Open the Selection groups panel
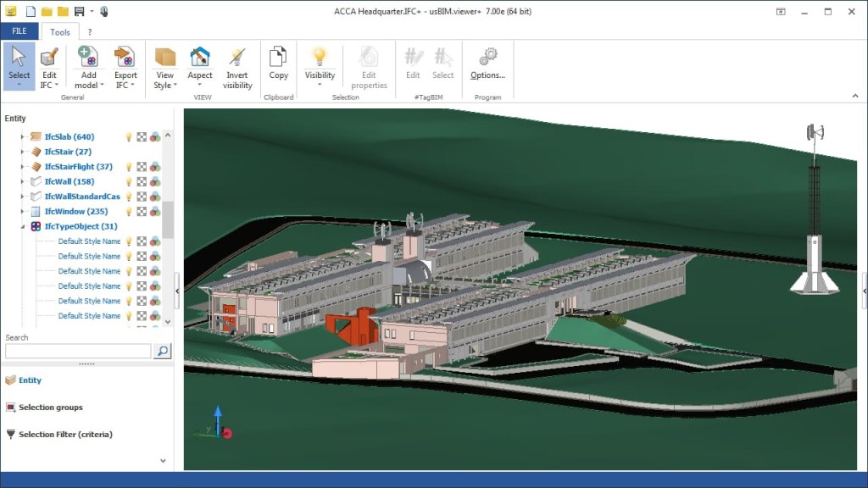Viewport: 868px width, 488px height. coord(50,408)
